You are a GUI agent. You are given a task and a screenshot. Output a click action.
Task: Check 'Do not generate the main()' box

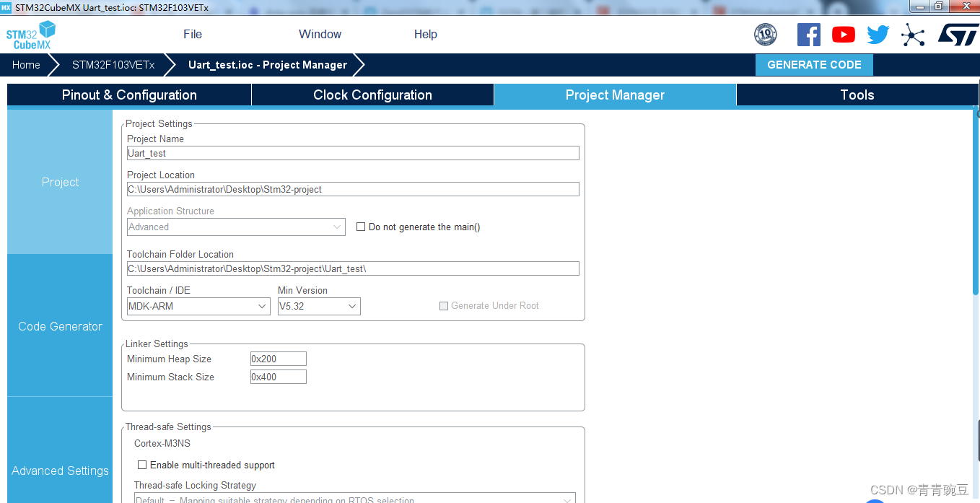pyautogui.click(x=361, y=227)
